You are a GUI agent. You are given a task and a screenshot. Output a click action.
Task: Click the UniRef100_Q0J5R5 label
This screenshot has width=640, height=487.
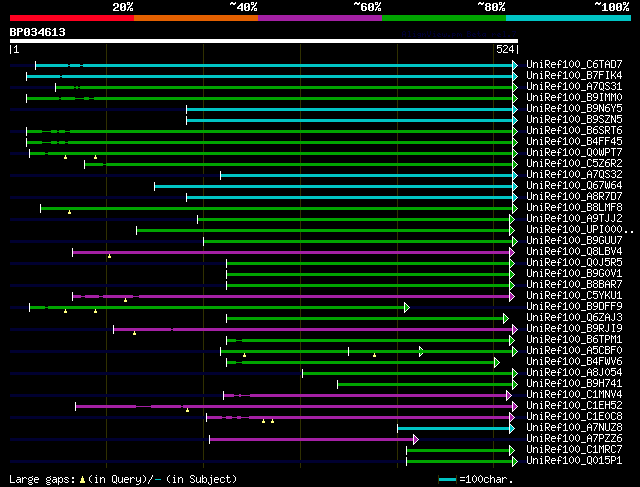(x=574, y=263)
